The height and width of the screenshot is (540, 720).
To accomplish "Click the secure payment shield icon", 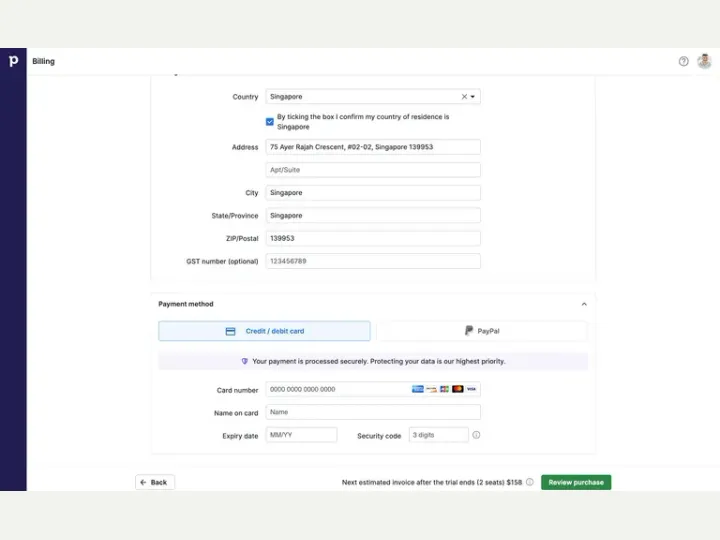I will [245, 361].
